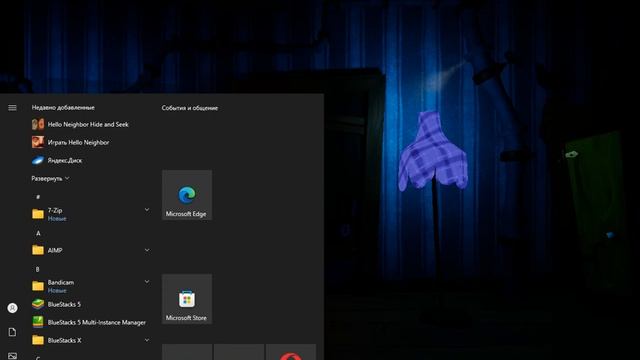Open the hamburger menu in Start

click(x=12, y=108)
